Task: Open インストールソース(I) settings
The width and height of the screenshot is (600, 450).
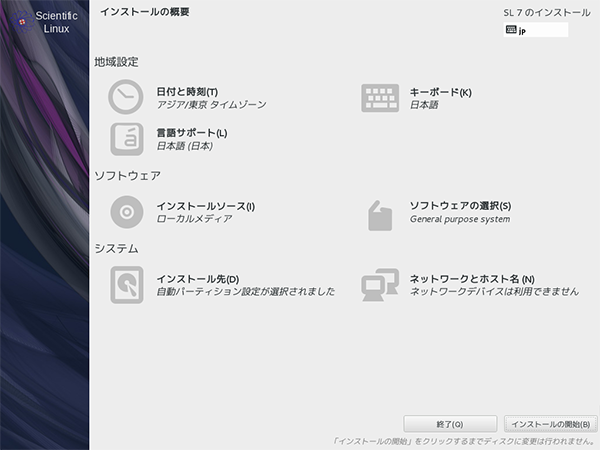Action: pyautogui.click(x=205, y=206)
